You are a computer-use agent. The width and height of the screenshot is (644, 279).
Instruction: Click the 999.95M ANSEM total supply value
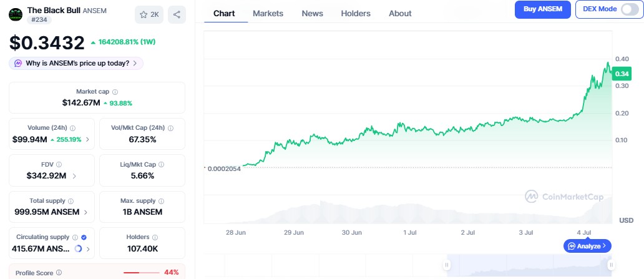pyautogui.click(x=47, y=212)
